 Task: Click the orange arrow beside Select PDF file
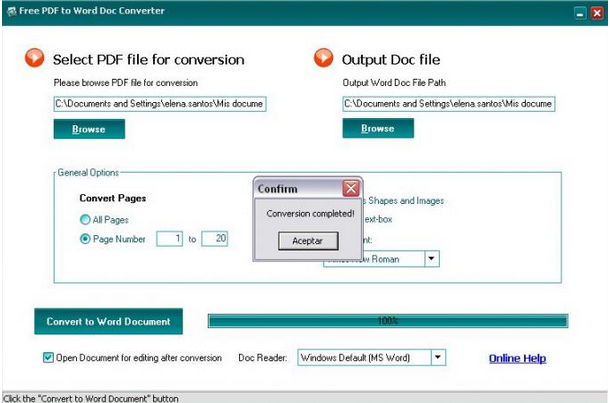click(x=35, y=58)
